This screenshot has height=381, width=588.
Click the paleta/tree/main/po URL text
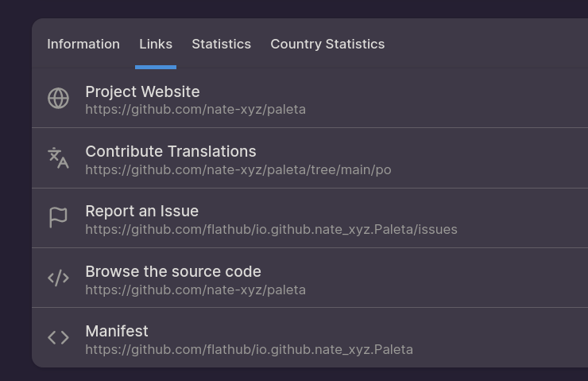pos(238,169)
